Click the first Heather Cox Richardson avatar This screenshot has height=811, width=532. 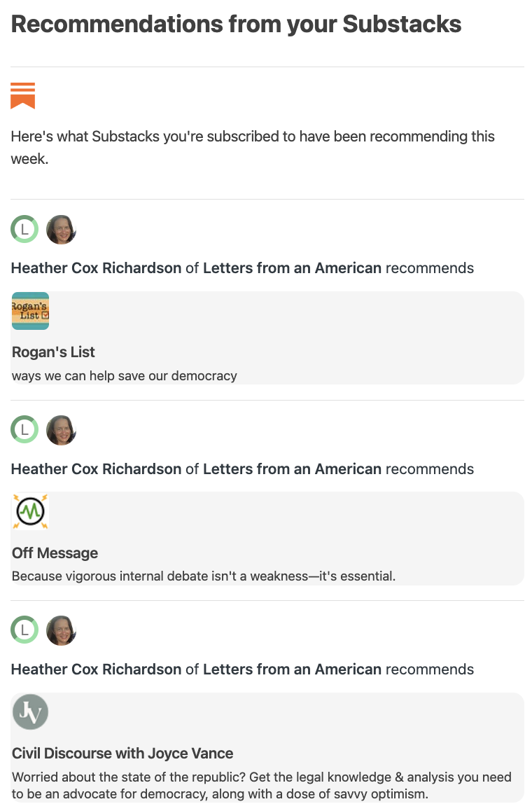point(61,229)
